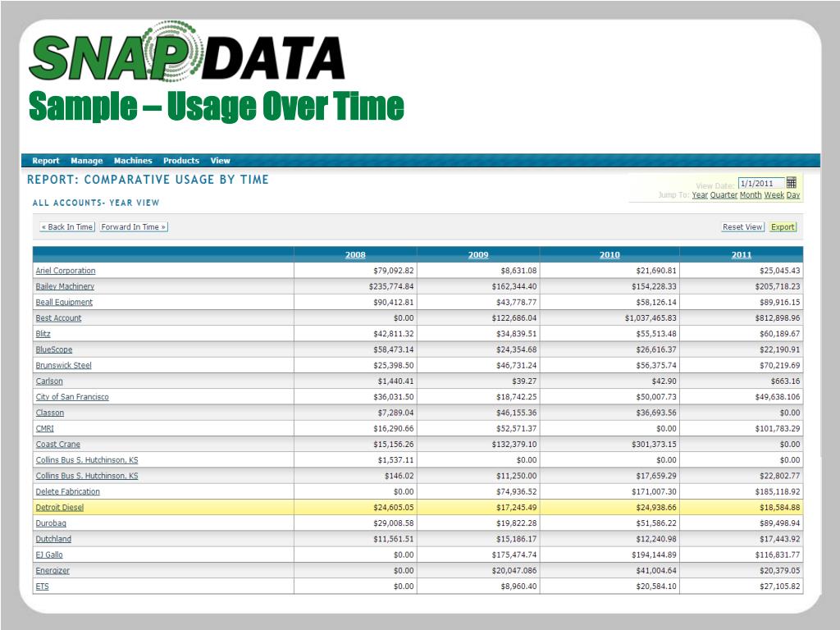
Task: Click the $20,047.086 value for Energizer
Action: (514, 571)
